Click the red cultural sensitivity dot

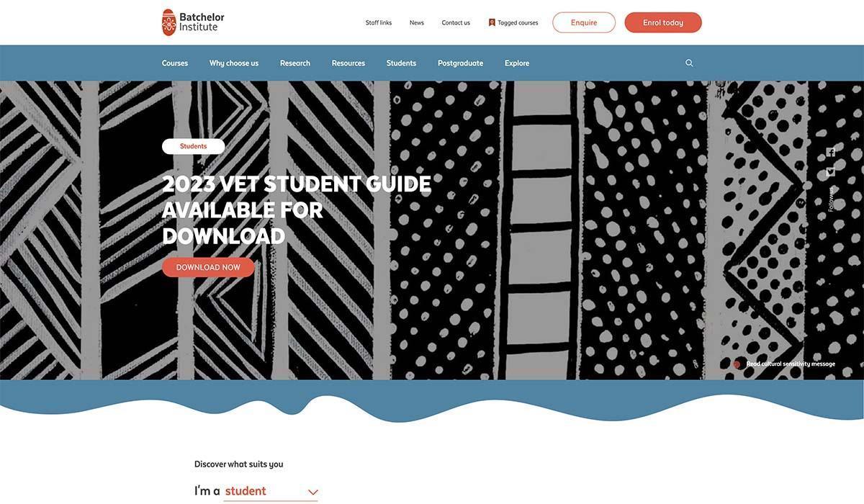737,364
